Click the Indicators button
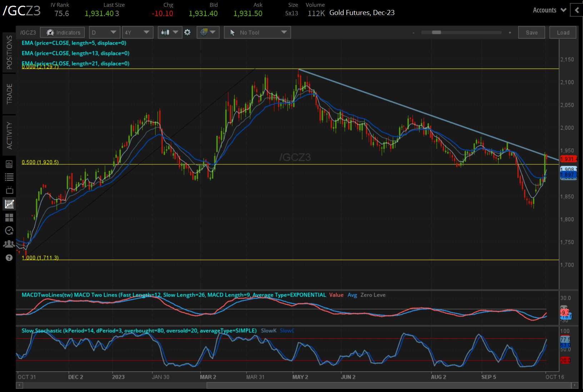The image size is (583, 392). [63, 33]
